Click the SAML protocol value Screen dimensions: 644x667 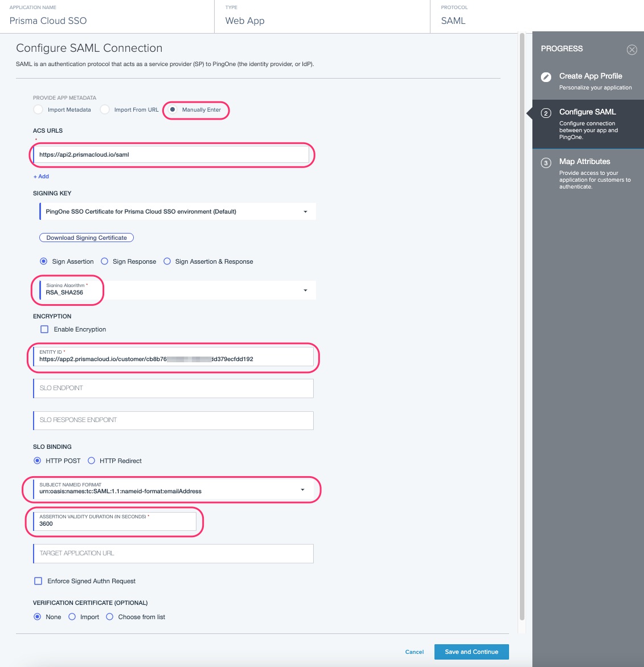pyautogui.click(x=453, y=21)
